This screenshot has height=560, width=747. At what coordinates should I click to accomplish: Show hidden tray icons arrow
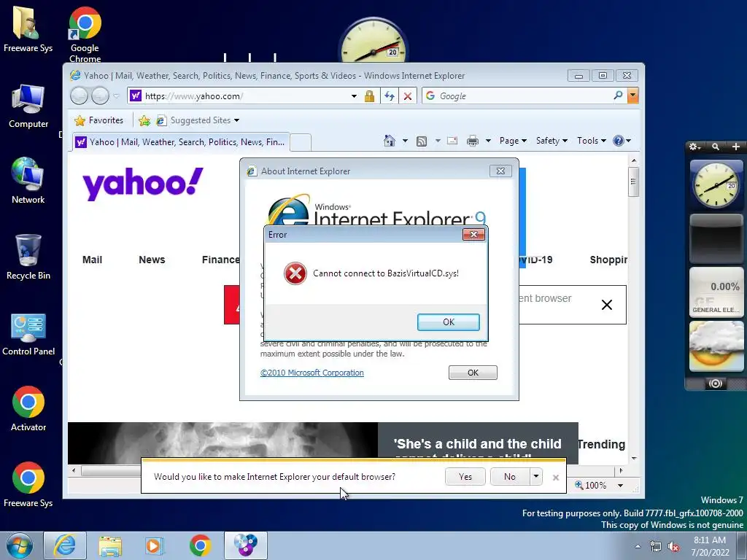638,547
